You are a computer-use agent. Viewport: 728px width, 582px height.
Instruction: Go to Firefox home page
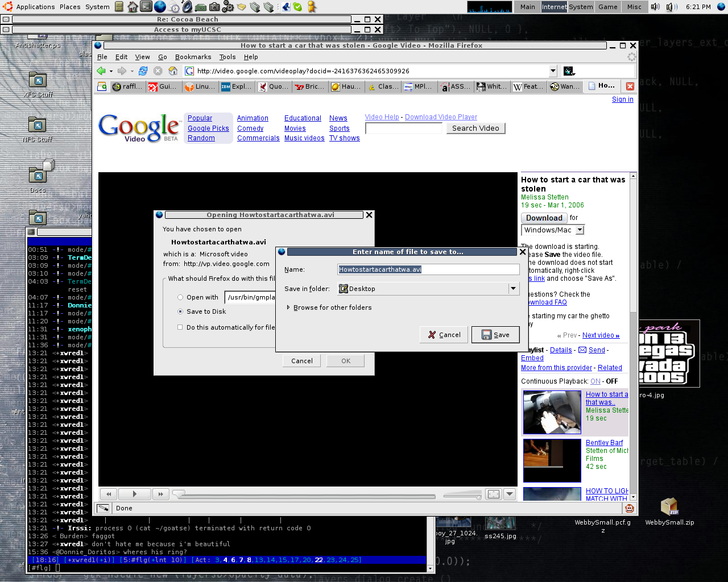click(x=173, y=71)
